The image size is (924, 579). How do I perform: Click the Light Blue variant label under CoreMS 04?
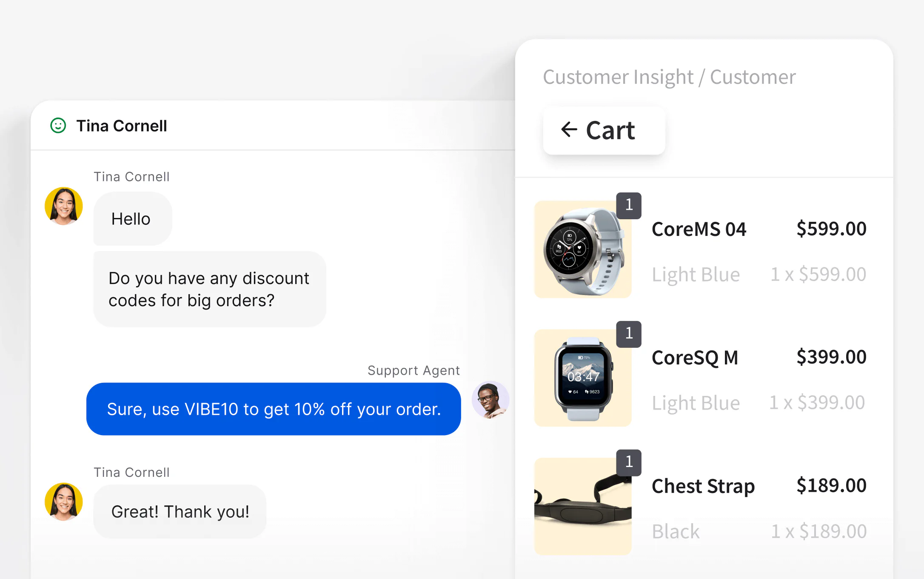[x=696, y=274]
